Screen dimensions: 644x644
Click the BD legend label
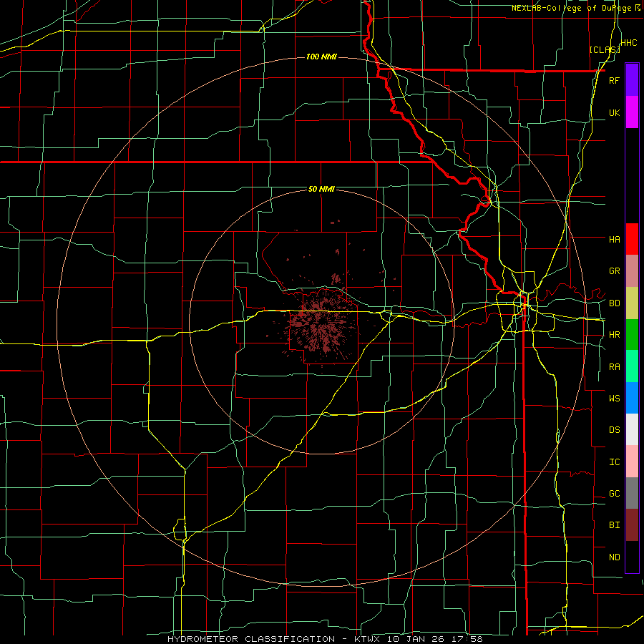(614, 303)
